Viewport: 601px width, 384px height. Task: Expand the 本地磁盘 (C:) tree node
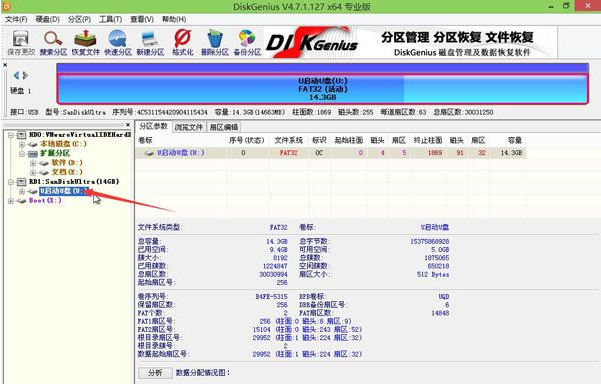coord(22,144)
